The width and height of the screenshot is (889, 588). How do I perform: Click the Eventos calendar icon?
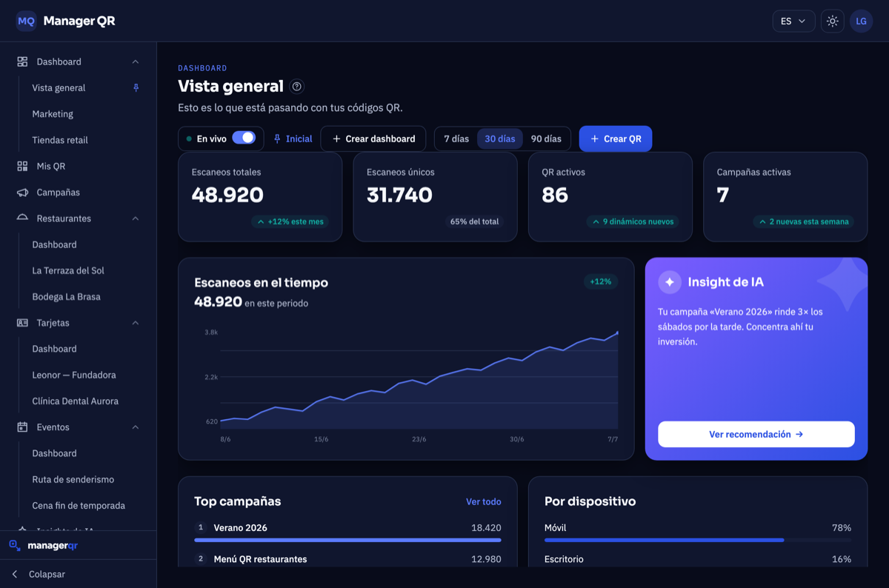pos(22,427)
